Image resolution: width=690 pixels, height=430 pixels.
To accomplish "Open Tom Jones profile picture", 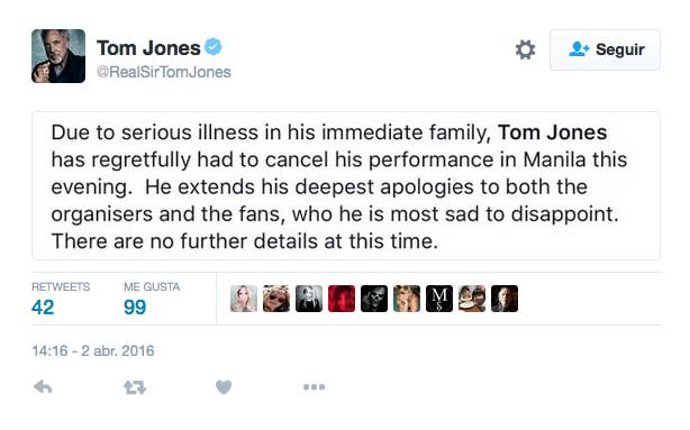I will pos(58,56).
